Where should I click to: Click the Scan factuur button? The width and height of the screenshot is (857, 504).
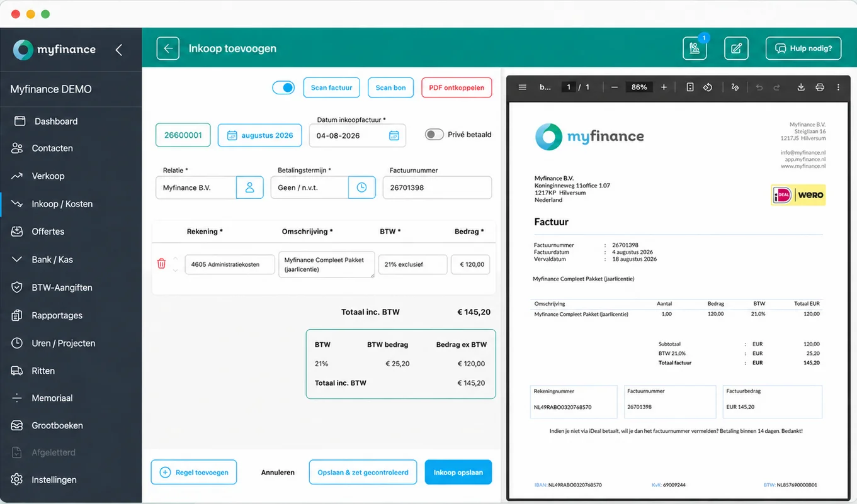[x=331, y=87]
